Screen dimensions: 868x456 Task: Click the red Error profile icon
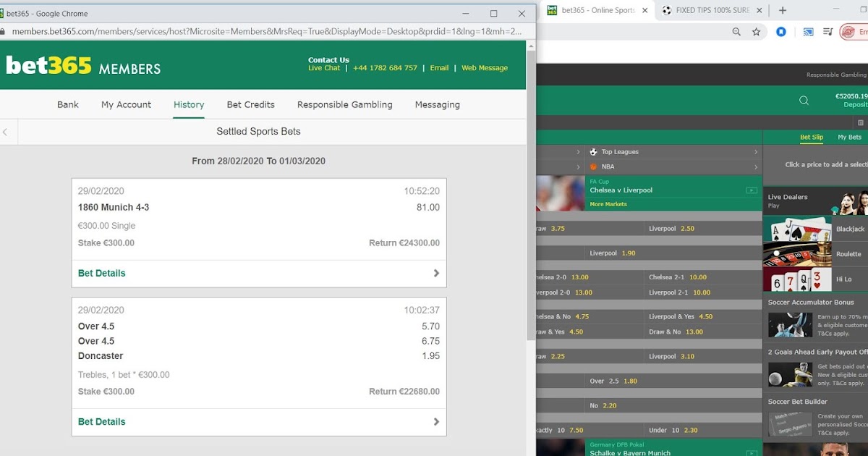[854, 32]
